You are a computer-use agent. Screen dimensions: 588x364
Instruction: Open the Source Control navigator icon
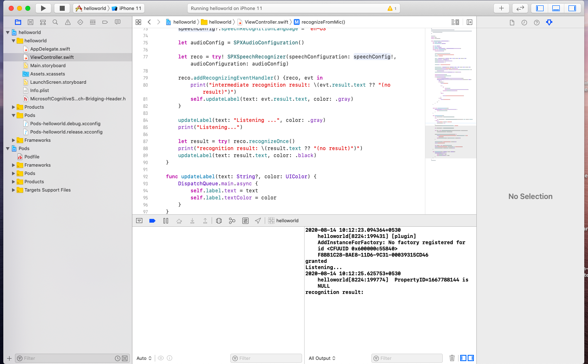pyautogui.click(x=31, y=22)
